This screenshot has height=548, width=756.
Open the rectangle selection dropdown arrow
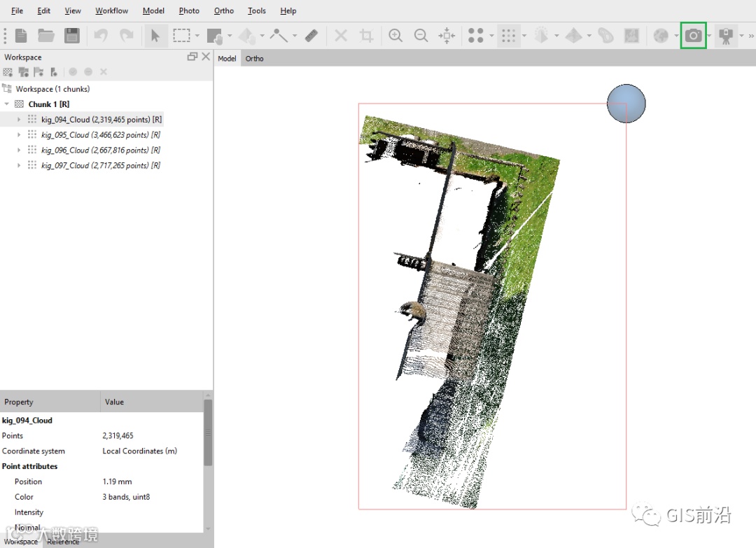197,36
